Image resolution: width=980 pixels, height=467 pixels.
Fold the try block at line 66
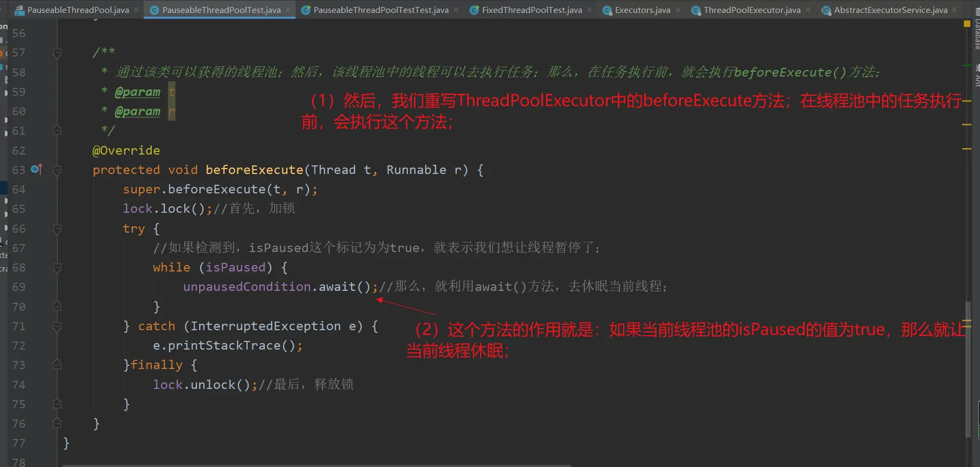(x=57, y=229)
